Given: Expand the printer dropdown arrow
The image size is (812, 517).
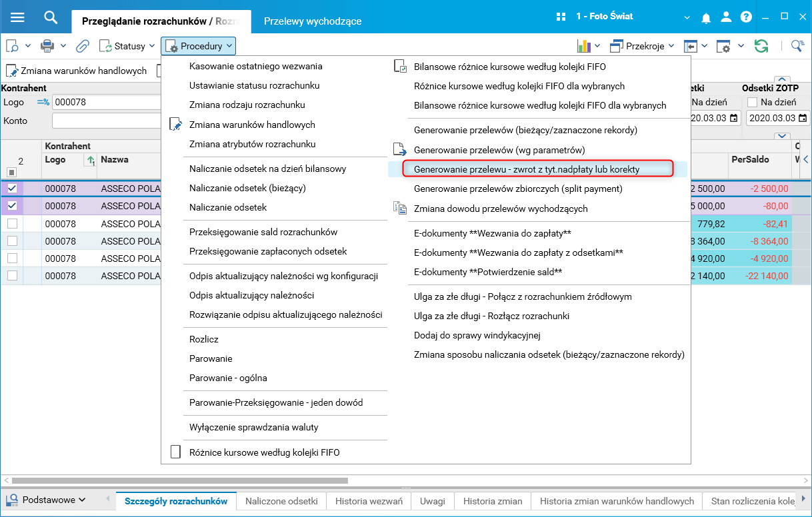Looking at the screenshot, I should coord(63,46).
